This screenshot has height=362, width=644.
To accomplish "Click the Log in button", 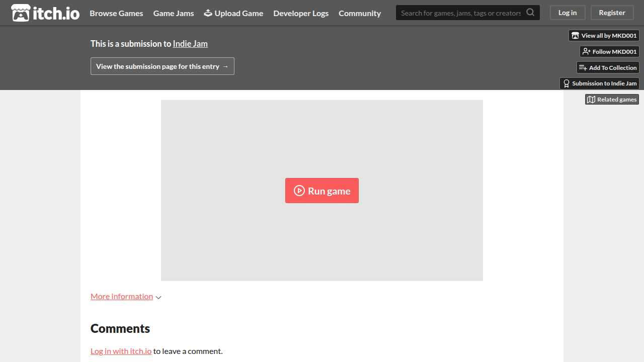I will tap(568, 13).
